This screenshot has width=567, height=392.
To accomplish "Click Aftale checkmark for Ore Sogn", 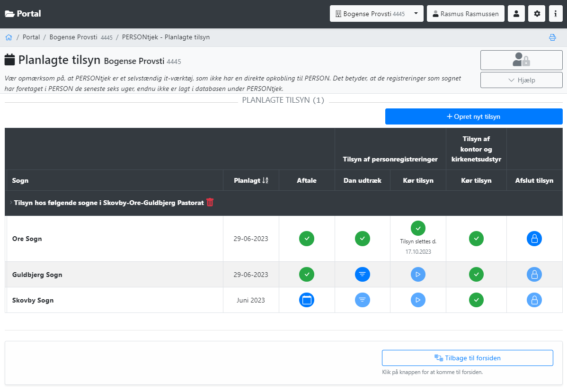I will pos(307,239).
